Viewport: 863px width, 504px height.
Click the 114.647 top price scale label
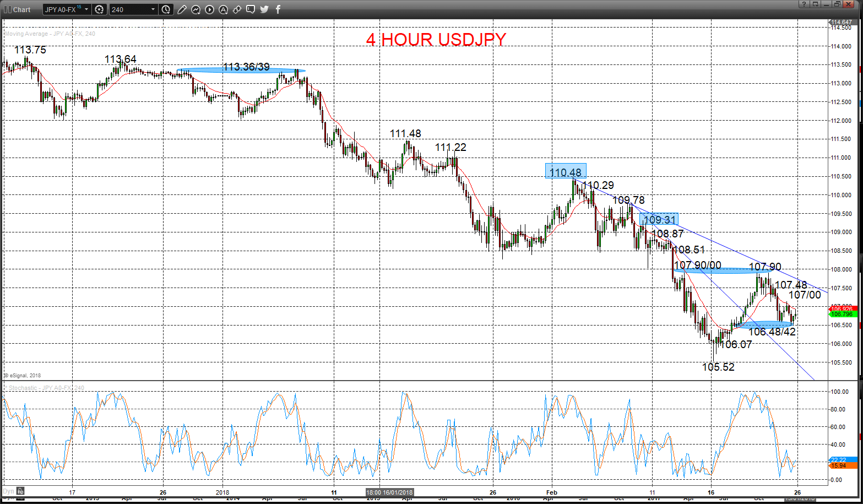tap(842, 23)
